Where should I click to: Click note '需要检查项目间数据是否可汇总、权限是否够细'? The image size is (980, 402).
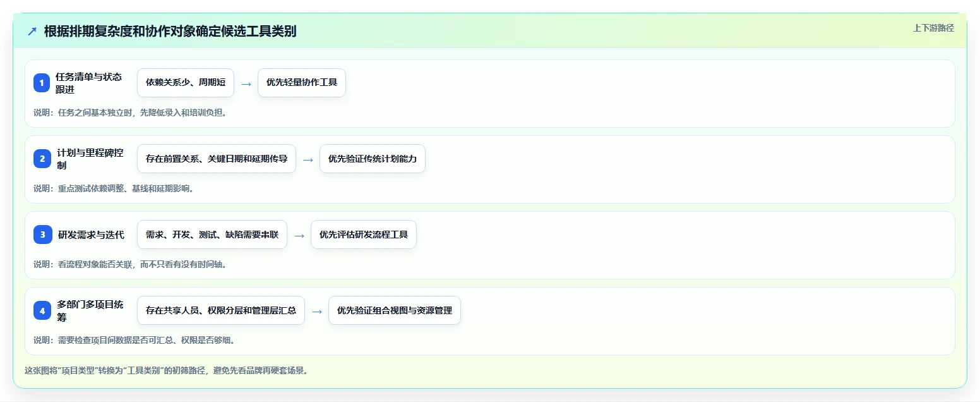coord(134,340)
